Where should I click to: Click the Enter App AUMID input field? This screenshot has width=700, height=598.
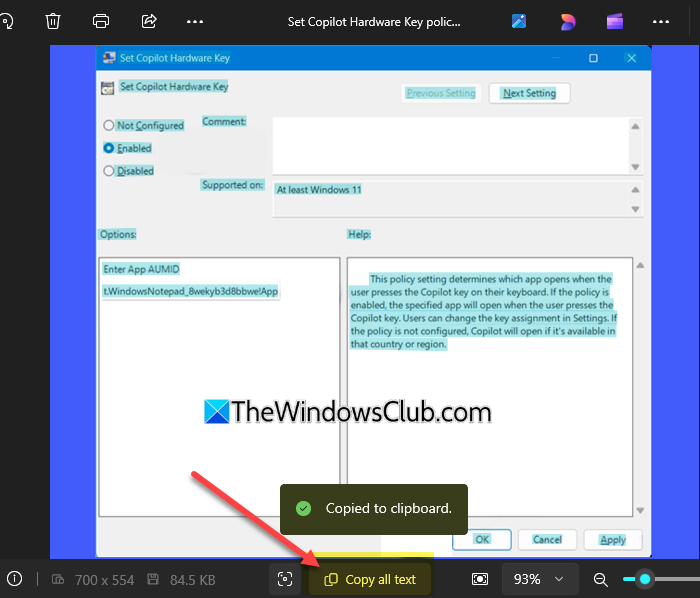pyautogui.click(x=191, y=291)
